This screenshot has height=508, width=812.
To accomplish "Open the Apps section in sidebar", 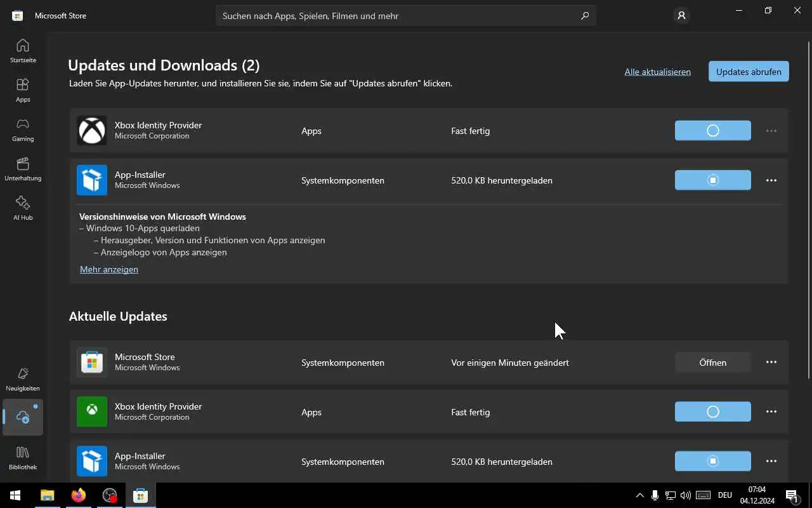I will (x=23, y=90).
